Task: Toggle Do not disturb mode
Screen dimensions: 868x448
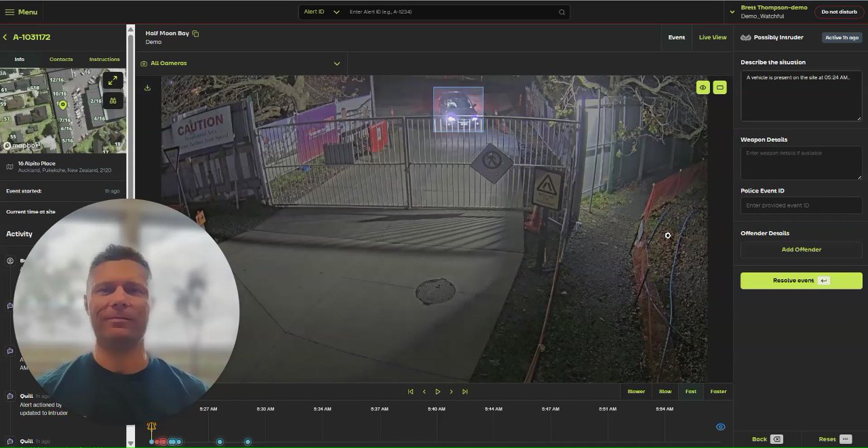Action: click(839, 12)
